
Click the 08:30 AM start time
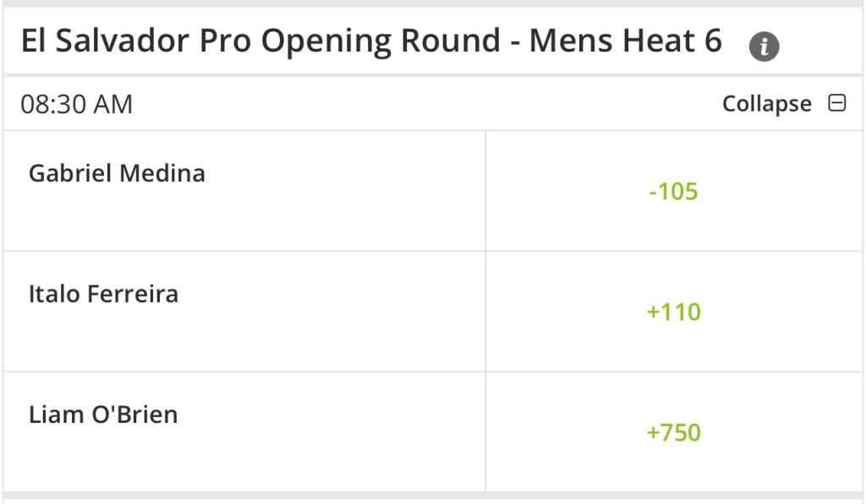(x=77, y=104)
